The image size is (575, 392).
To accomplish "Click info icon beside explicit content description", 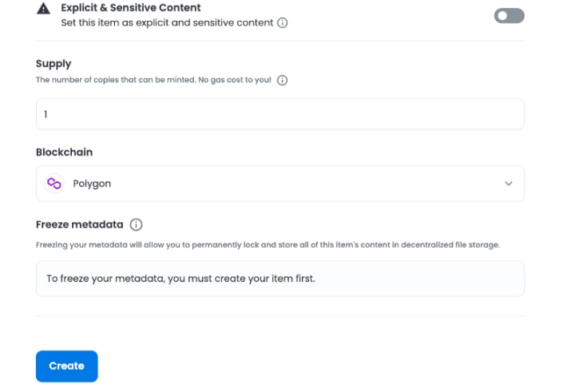I will pos(282,23).
